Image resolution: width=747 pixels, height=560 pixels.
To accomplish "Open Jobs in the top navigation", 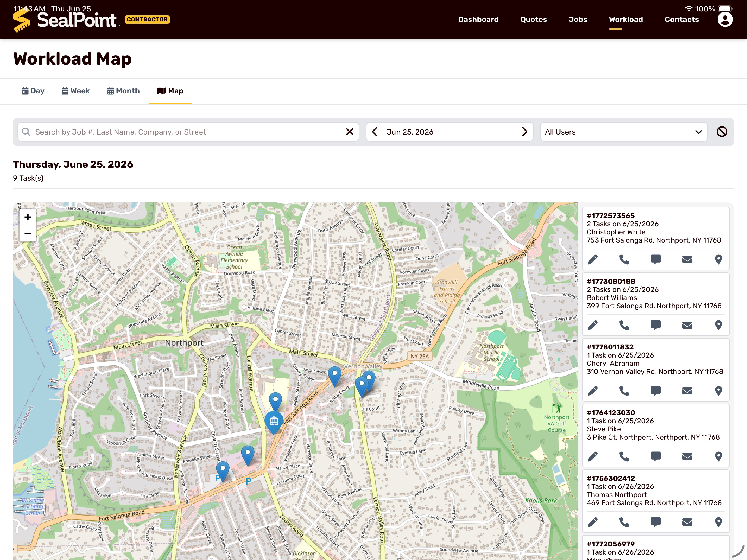I will [x=577, y=19].
